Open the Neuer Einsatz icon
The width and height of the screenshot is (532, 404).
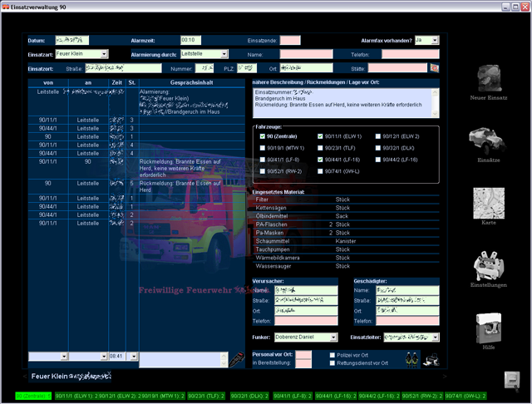coord(489,79)
